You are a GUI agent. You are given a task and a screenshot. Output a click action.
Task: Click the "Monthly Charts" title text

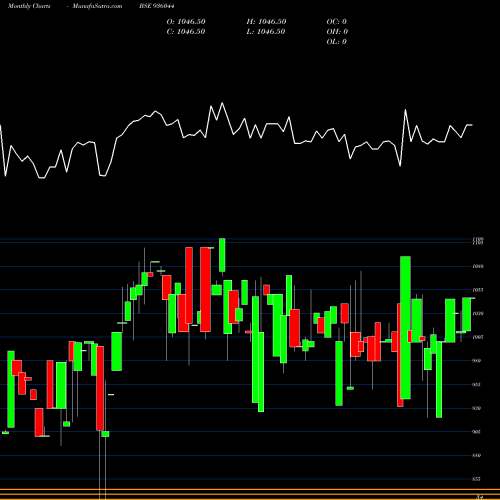coord(29,6)
